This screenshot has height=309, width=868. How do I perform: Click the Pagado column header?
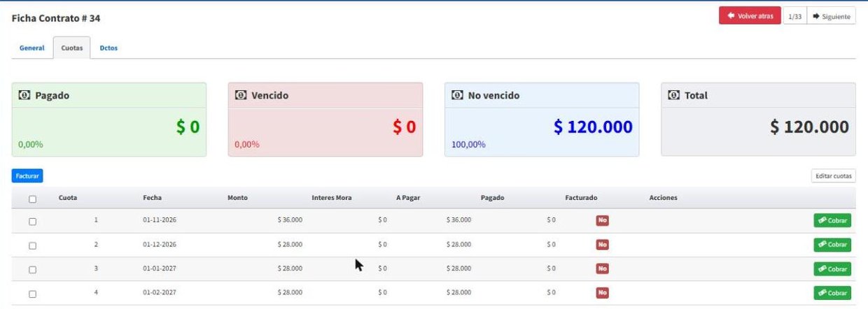click(x=492, y=198)
